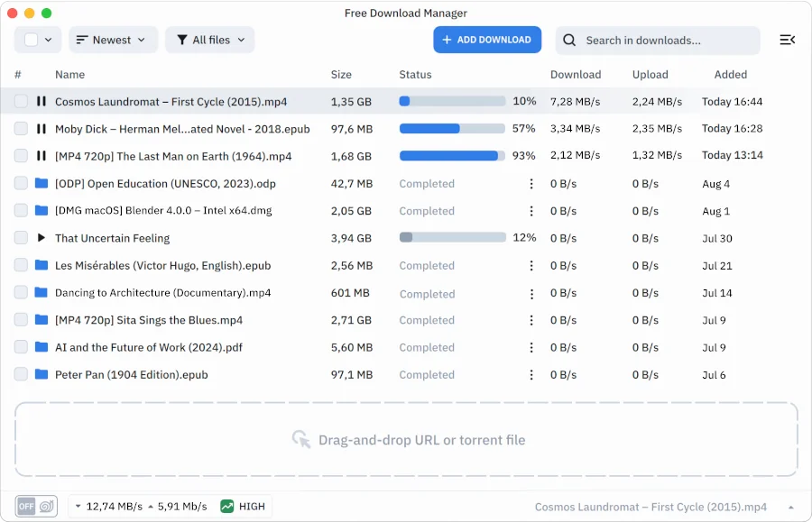This screenshot has width=812, height=522.
Task: Click the ADD DOWNLOAD button
Action: (487, 40)
